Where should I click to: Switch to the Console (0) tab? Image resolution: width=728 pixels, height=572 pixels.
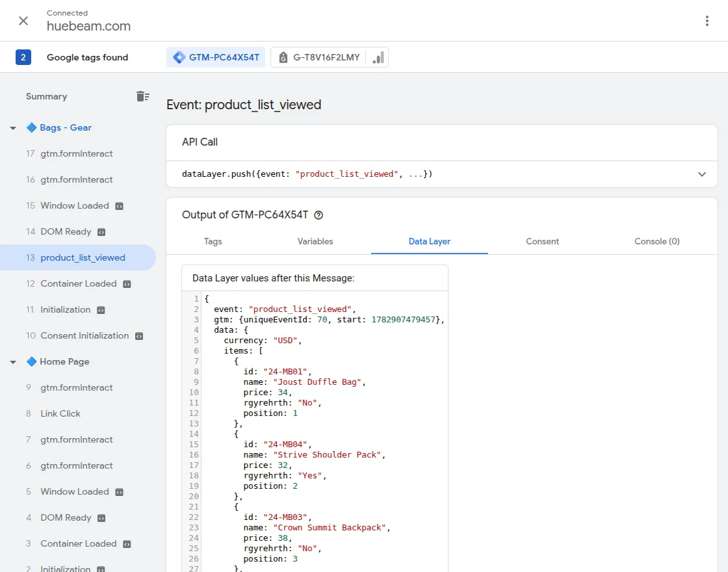pos(657,241)
